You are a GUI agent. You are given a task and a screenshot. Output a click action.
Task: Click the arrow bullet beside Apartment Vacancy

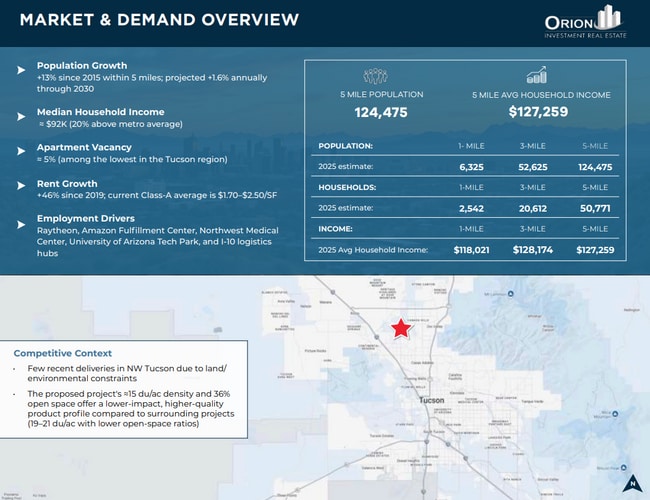[21, 150]
